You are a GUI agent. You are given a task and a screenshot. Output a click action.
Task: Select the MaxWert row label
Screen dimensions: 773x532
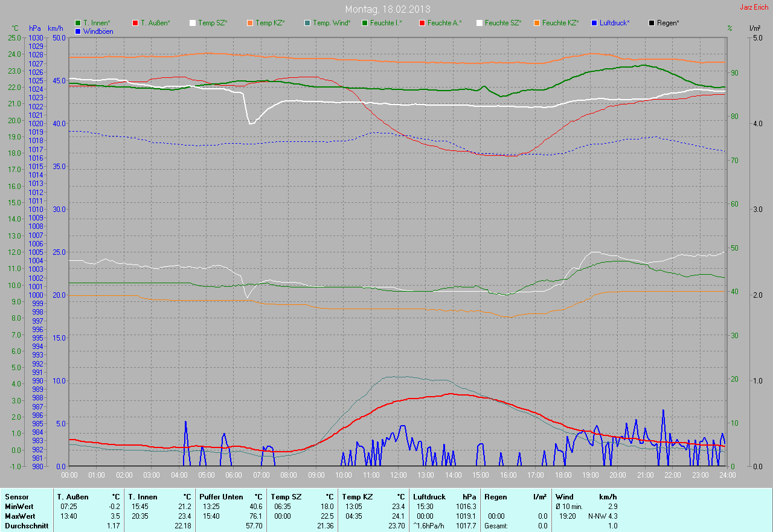tap(19, 516)
